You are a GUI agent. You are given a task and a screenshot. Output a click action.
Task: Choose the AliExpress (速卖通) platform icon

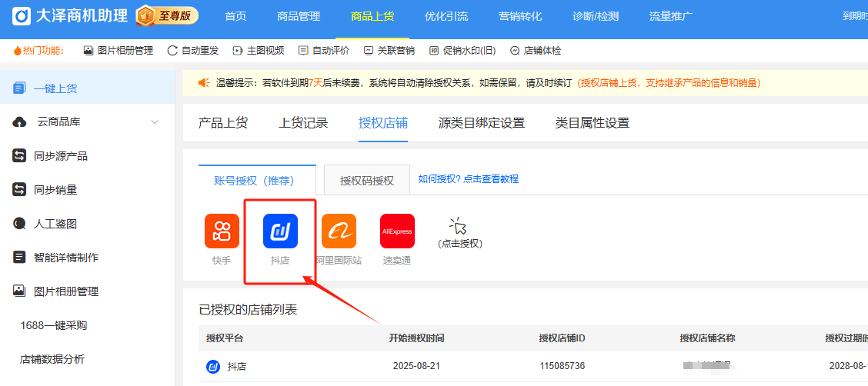397,231
